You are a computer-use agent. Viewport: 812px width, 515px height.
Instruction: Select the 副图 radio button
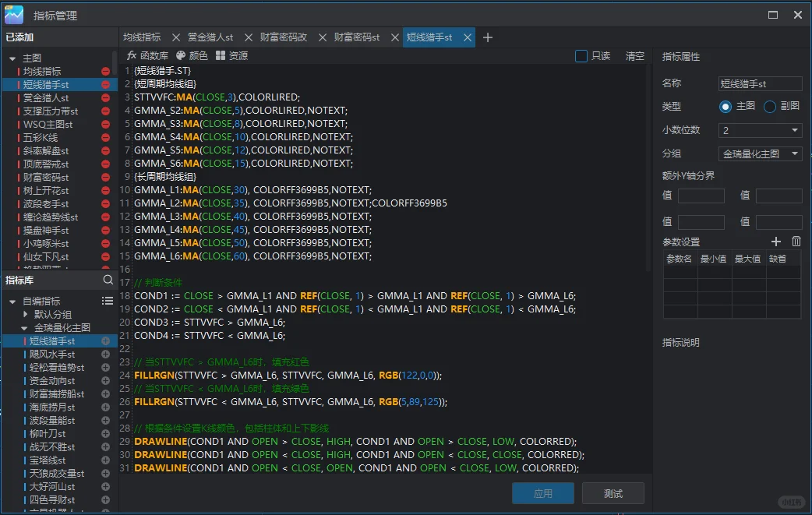(770, 107)
